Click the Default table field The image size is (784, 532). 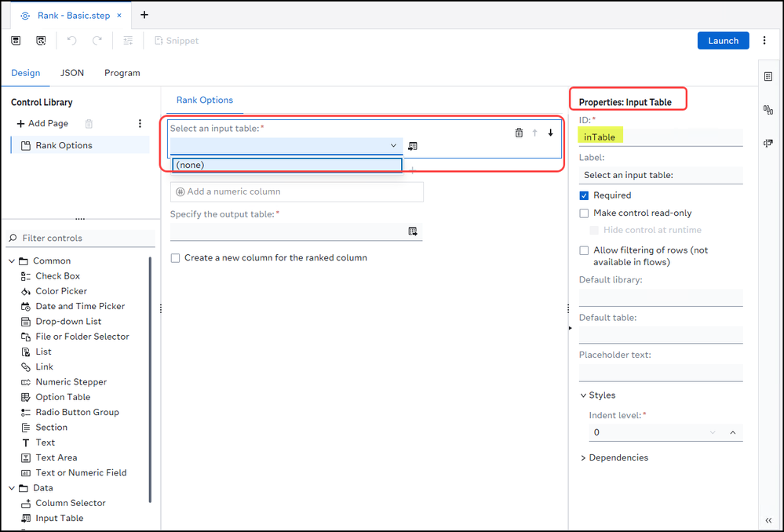[661, 335]
